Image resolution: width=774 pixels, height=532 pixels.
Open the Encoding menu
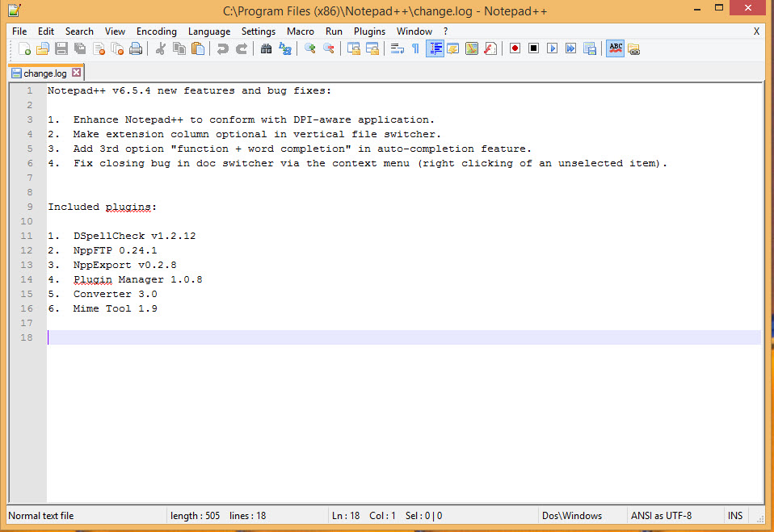[157, 31]
